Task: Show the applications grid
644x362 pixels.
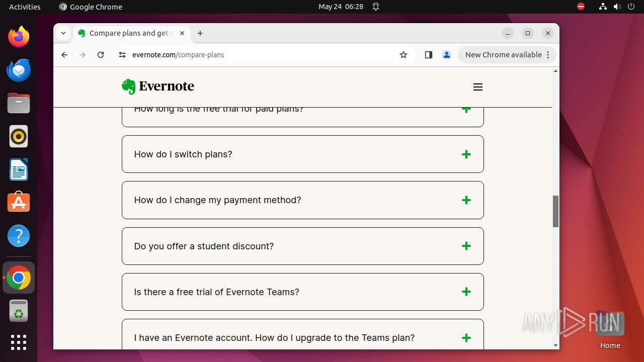Action: pos(19,342)
